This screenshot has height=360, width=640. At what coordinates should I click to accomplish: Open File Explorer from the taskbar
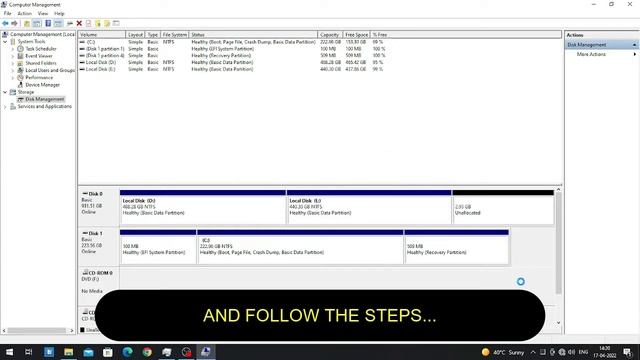(69, 352)
